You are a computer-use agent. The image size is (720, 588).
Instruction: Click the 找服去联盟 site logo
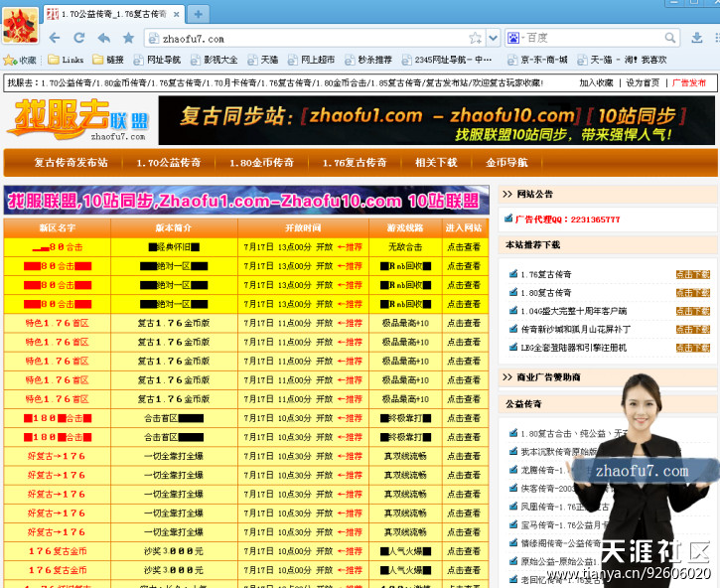(x=79, y=120)
